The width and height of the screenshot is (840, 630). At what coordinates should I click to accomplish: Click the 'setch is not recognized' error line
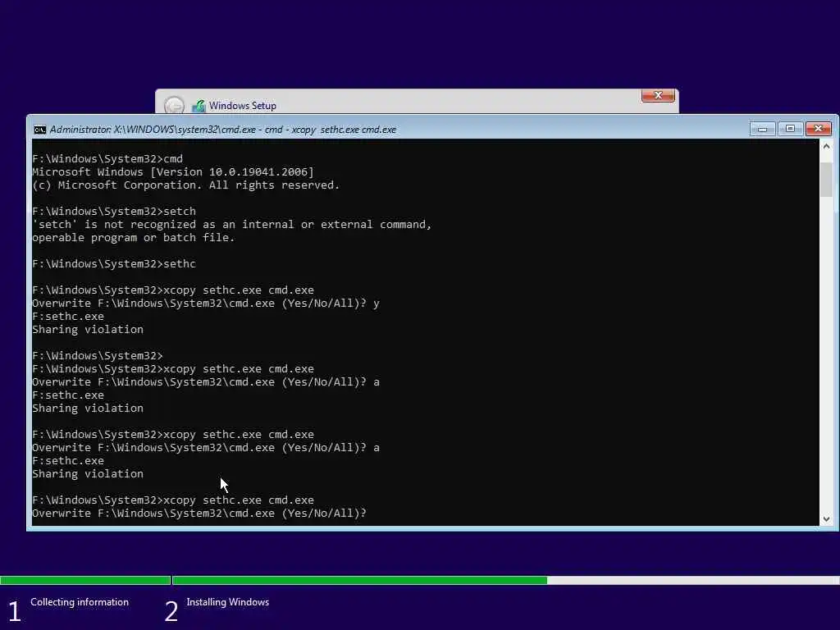pyautogui.click(x=232, y=225)
